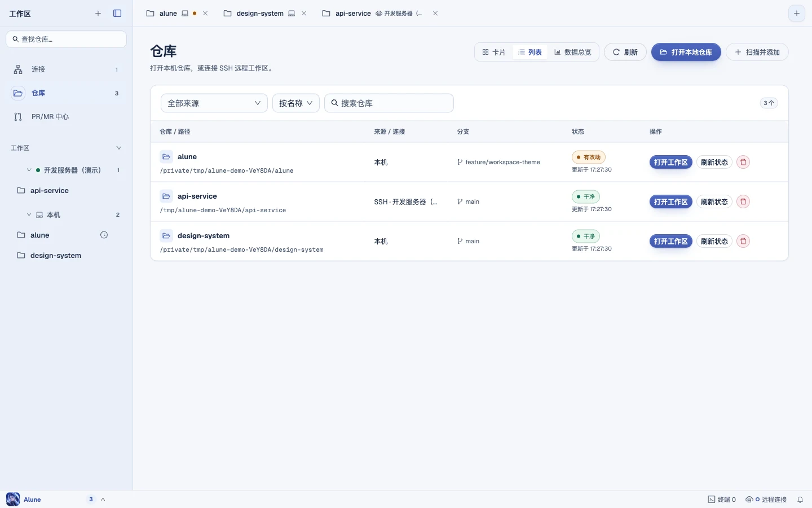Collapse the 本机 tree group
Image resolution: width=812 pixels, height=508 pixels.
tap(29, 214)
